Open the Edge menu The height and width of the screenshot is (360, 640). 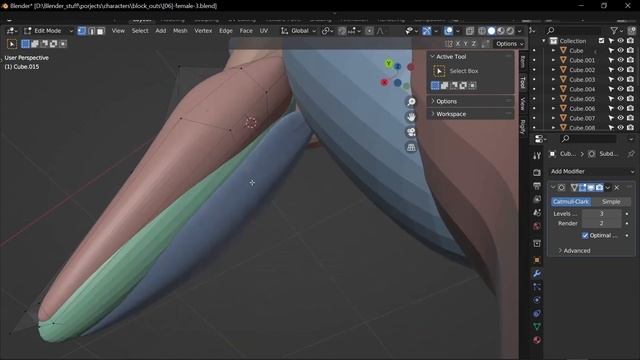point(226,31)
